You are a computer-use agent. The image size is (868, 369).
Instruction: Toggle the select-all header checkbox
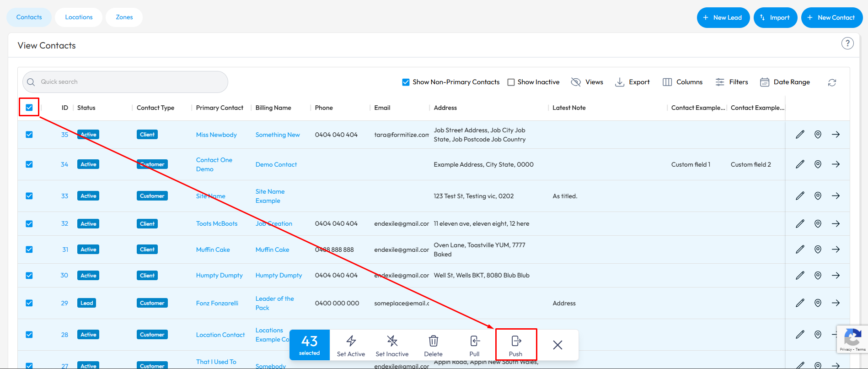tap(29, 108)
